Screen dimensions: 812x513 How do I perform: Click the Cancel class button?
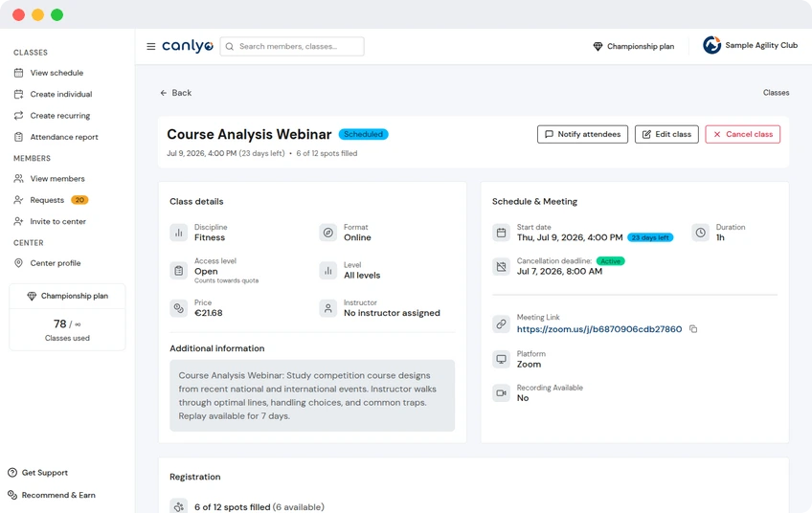click(x=743, y=134)
